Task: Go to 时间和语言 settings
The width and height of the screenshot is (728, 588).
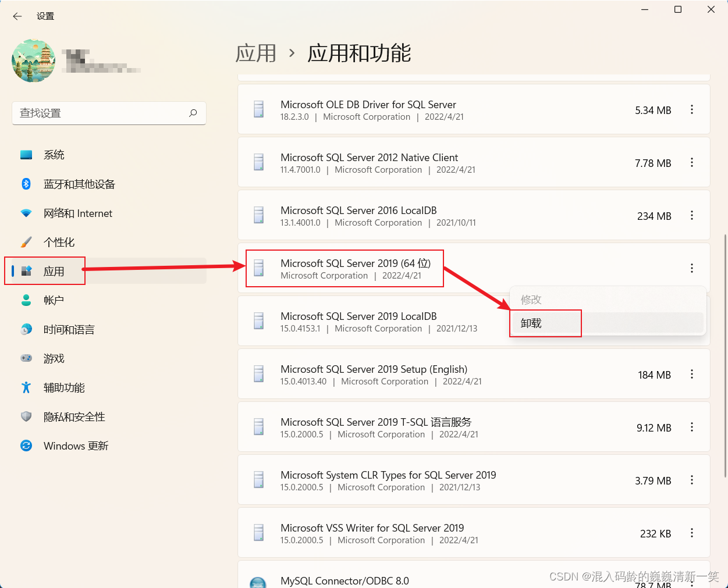Action: point(109,329)
